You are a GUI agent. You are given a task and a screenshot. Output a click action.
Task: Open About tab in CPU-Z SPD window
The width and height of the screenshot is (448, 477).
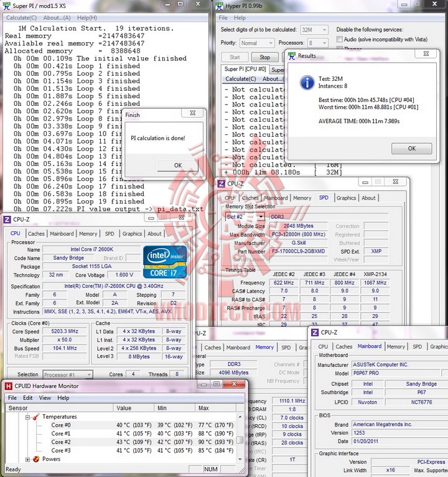click(368, 198)
